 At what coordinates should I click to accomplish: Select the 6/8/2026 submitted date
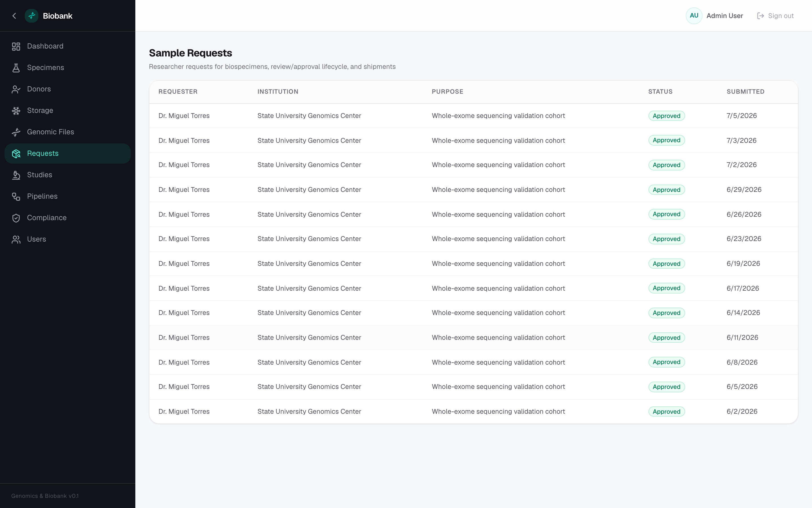742,362
